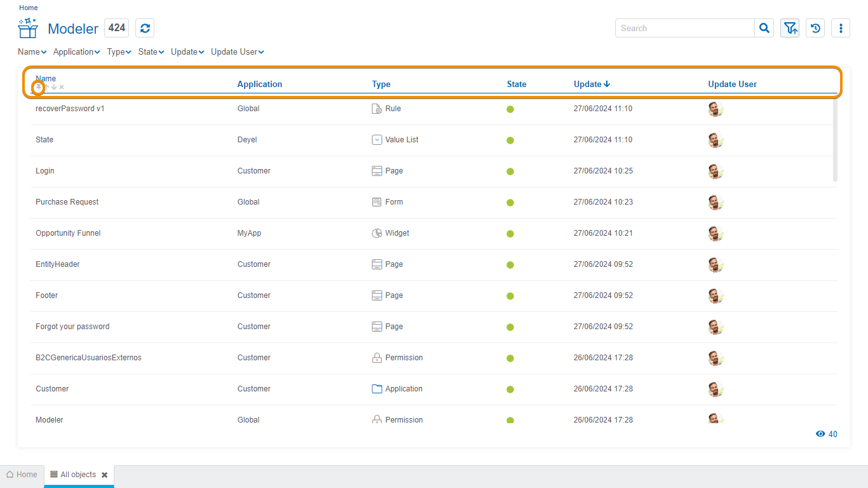Click the Home breadcrumb link
This screenshot has width=868, height=488.
point(29,8)
